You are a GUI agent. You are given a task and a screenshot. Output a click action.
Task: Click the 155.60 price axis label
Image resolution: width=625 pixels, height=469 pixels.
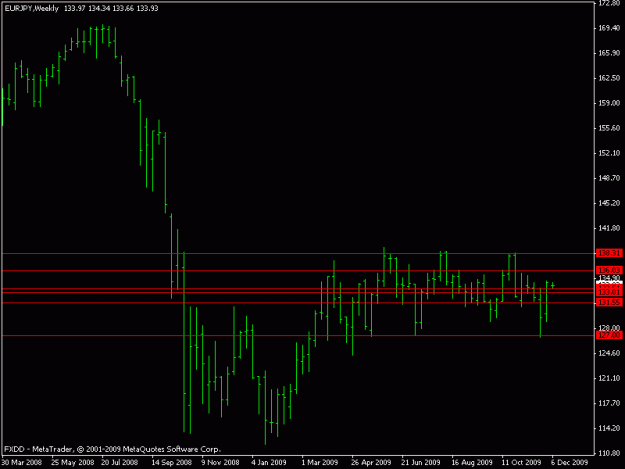(609, 128)
